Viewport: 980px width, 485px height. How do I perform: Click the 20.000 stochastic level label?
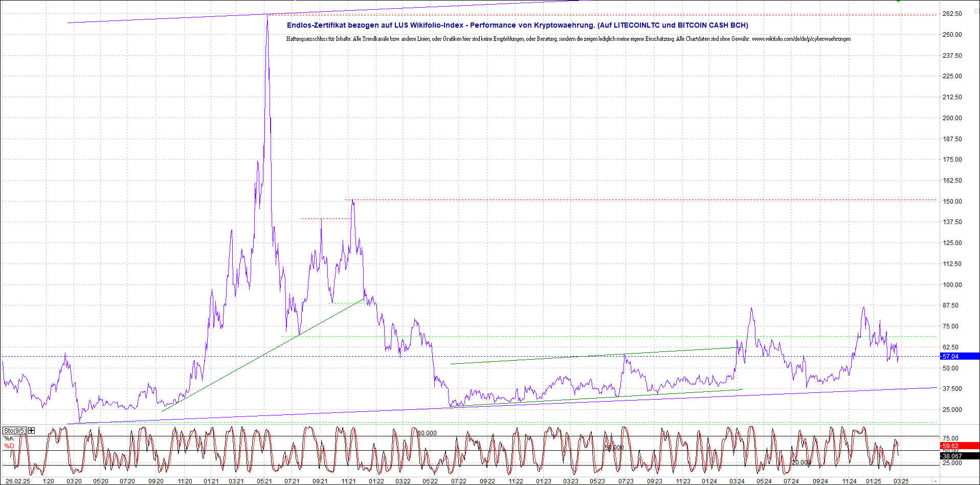click(801, 462)
